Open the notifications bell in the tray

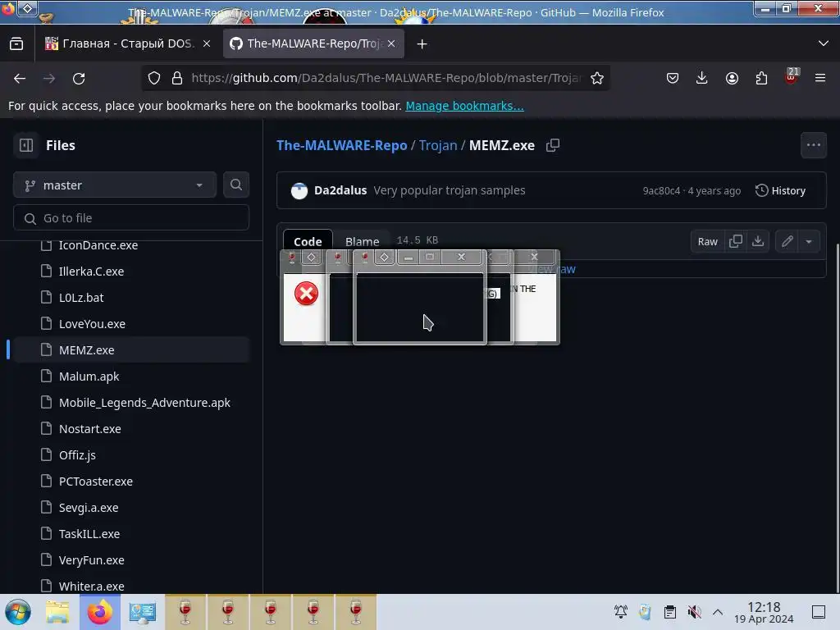621,612
